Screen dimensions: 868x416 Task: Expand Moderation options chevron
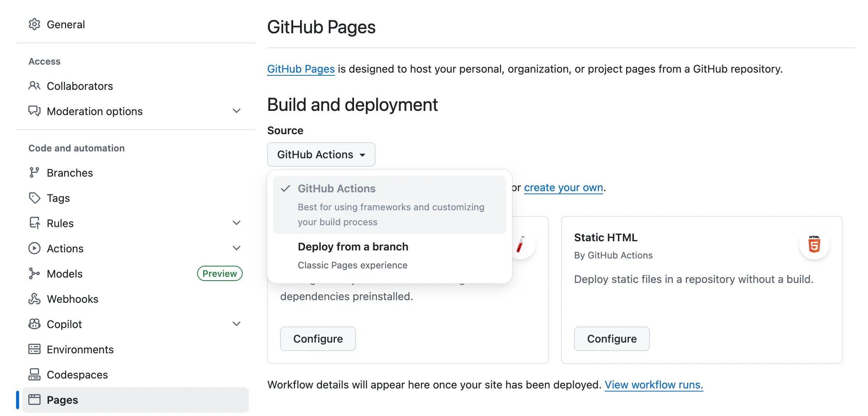coord(237,111)
